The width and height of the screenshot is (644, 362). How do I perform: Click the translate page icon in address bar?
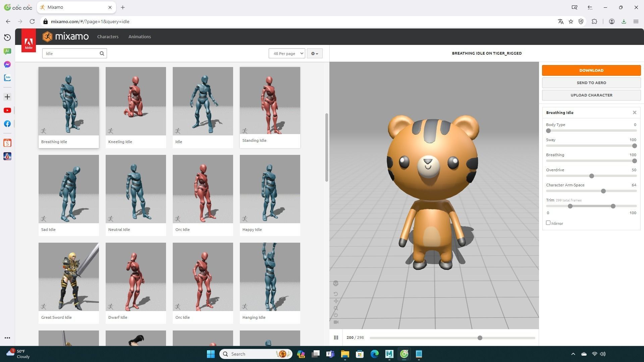[560, 21]
